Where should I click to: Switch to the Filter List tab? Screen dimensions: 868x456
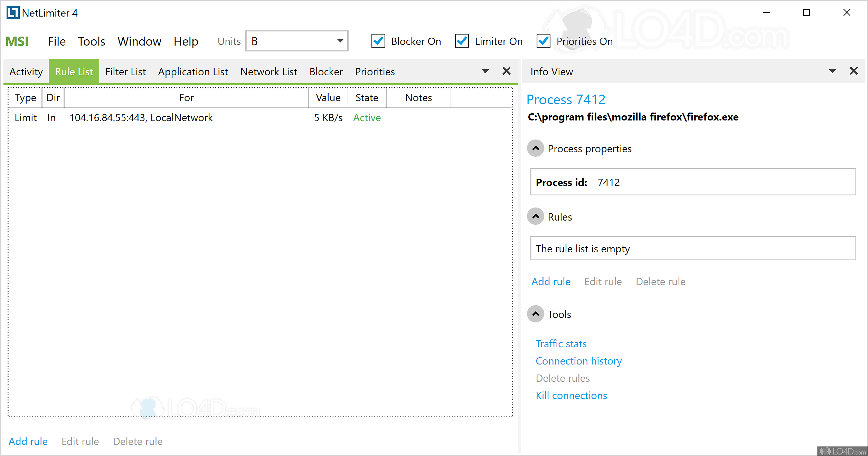click(x=125, y=71)
